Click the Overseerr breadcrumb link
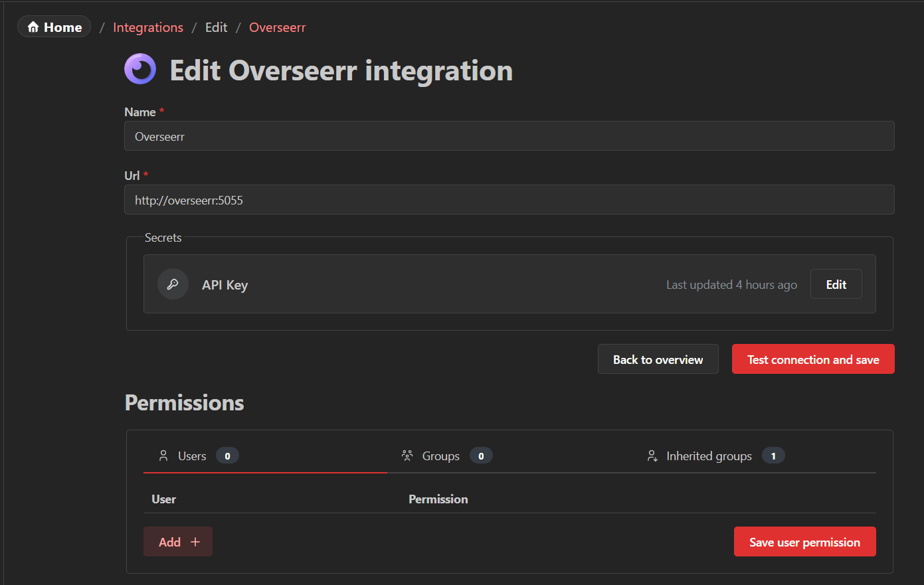This screenshot has height=585, width=924. (278, 27)
